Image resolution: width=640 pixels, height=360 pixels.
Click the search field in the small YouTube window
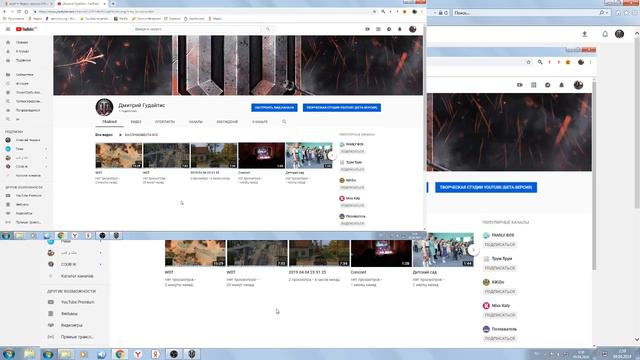[197, 29]
